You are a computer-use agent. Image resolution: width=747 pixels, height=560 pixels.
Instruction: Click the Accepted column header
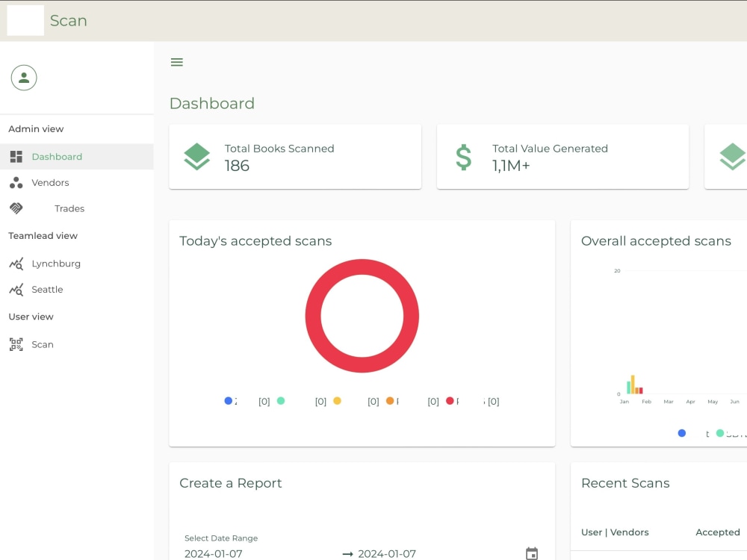click(718, 532)
